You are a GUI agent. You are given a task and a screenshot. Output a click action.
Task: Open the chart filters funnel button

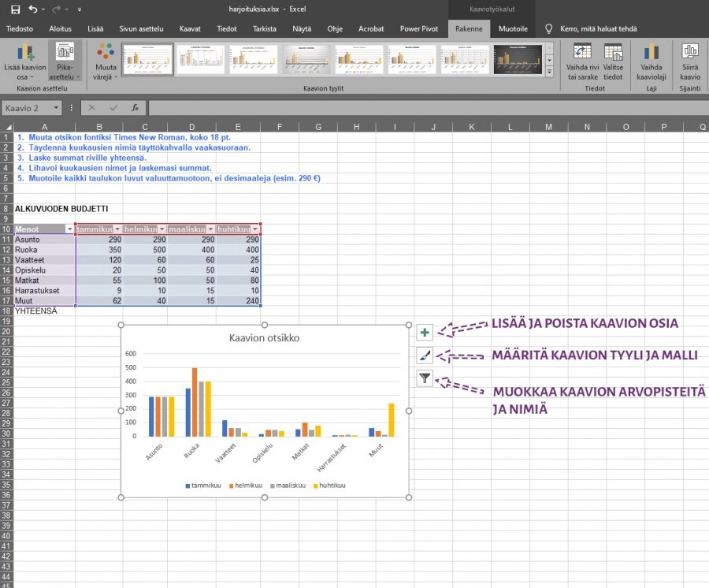[425, 378]
